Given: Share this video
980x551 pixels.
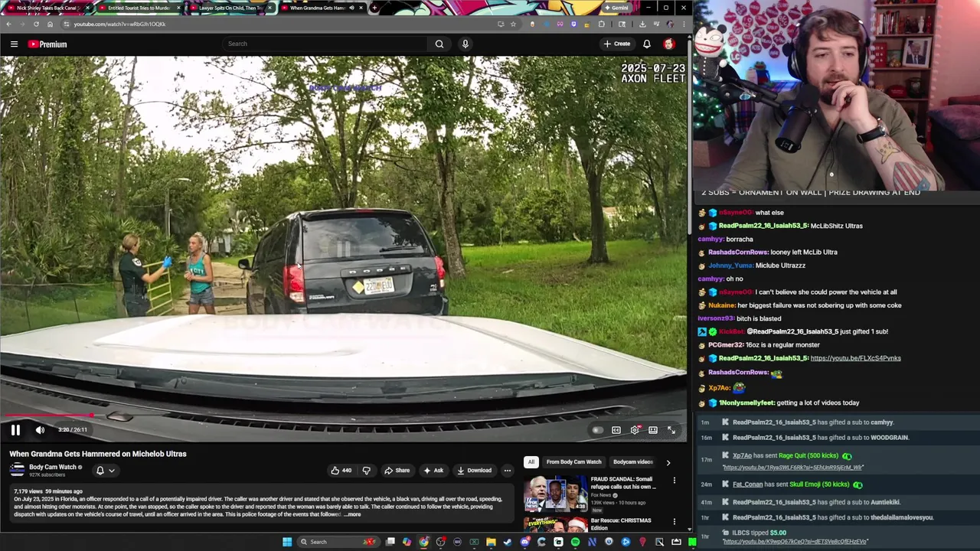Looking at the screenshot, I should [x=397, y=471].
